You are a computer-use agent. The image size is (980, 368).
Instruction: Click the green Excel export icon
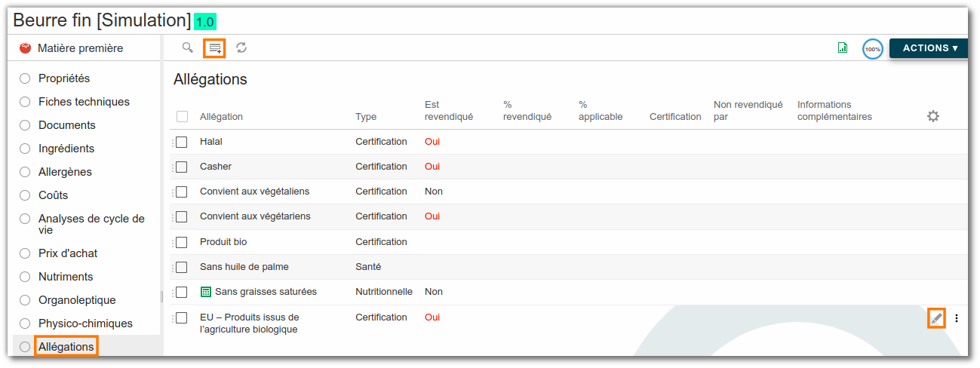click(843, 48)
